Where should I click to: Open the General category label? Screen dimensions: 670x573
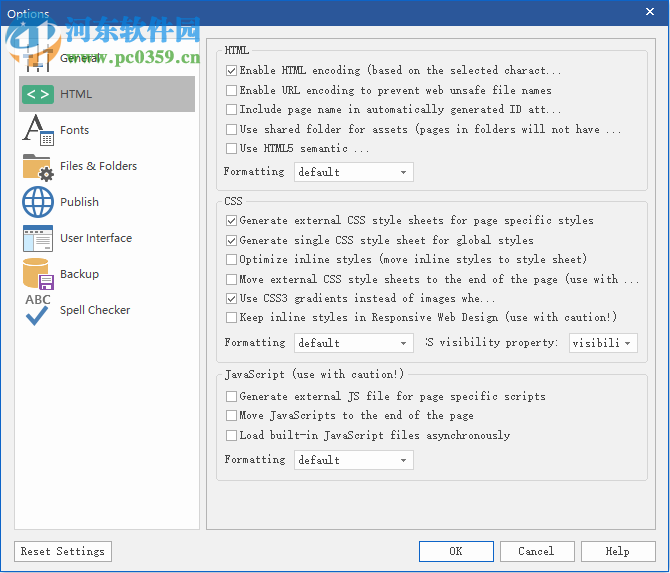click(80, 58)
